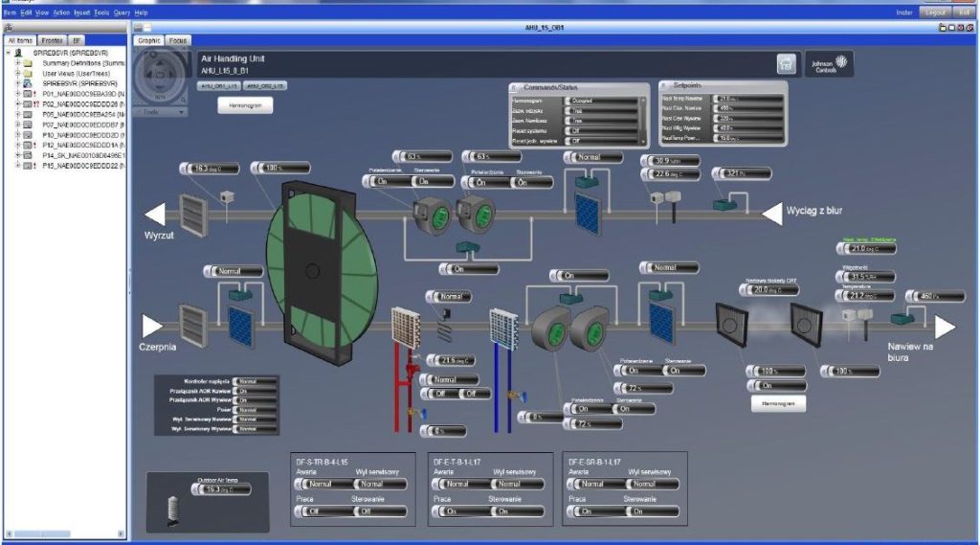Click the Wyrzut exhaust air damper
Screen dimensions: 980x545
pyautogui.click(x=193, y=216)
